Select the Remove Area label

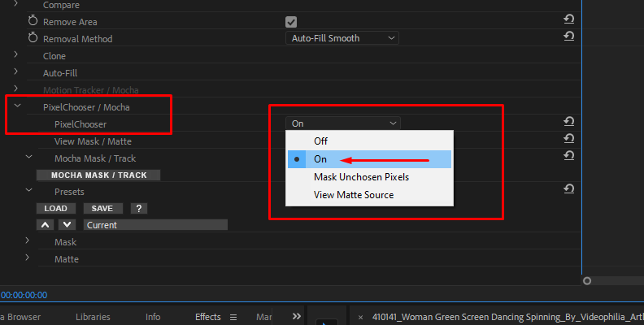click(x=70, y=22)
